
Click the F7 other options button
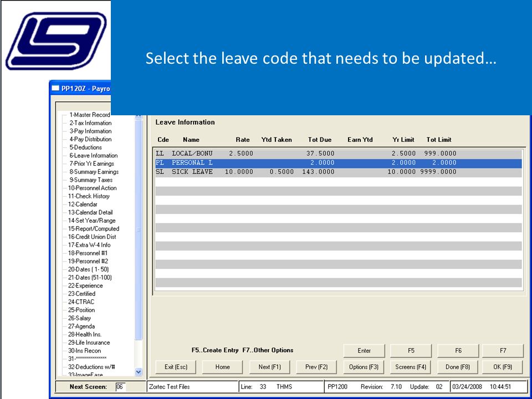[503, 351]
